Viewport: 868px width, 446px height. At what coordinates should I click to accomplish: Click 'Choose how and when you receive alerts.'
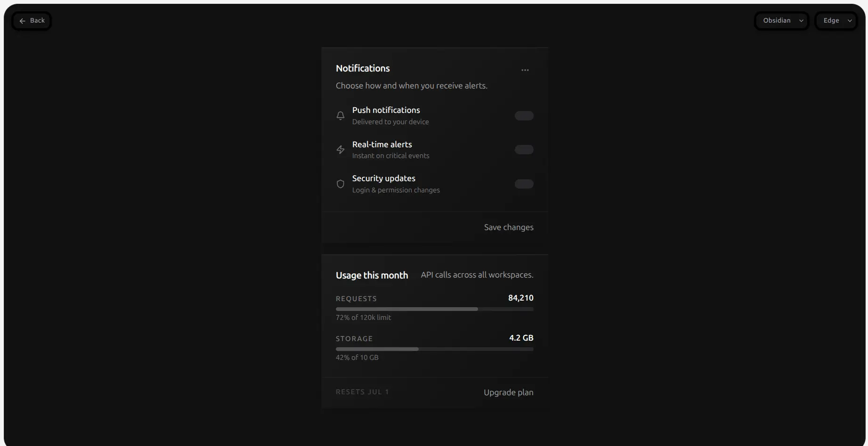pyautogui.click(x=412, y=86)
